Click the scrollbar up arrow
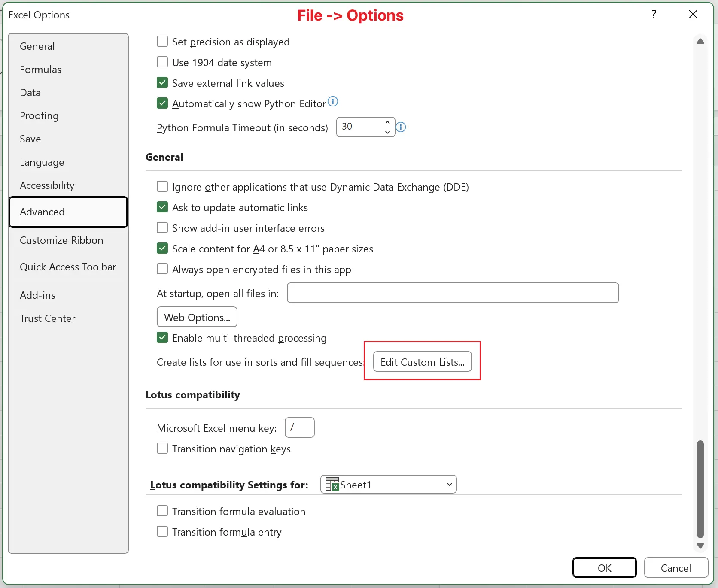 click(x=700, y=41)
